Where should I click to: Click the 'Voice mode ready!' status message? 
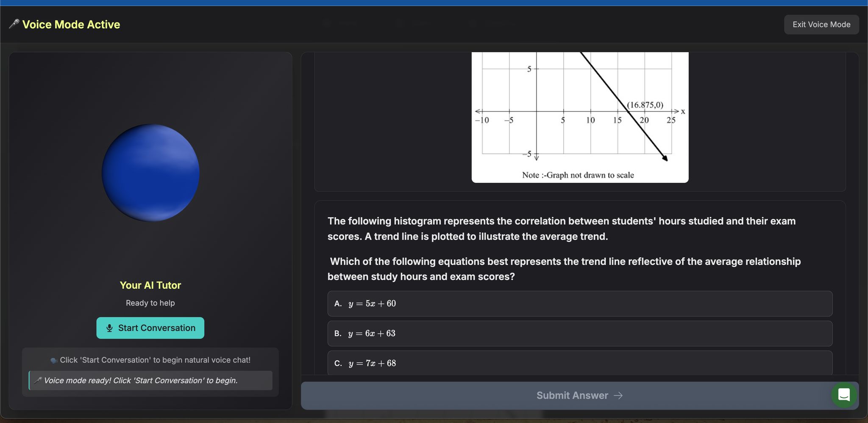point(141,381)
